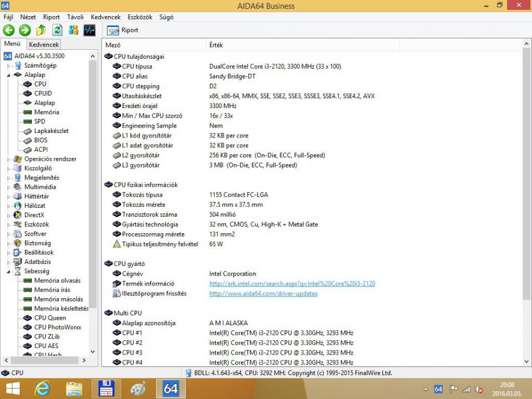
Task: Click the Szoftver tree icon
Action: 17,234
